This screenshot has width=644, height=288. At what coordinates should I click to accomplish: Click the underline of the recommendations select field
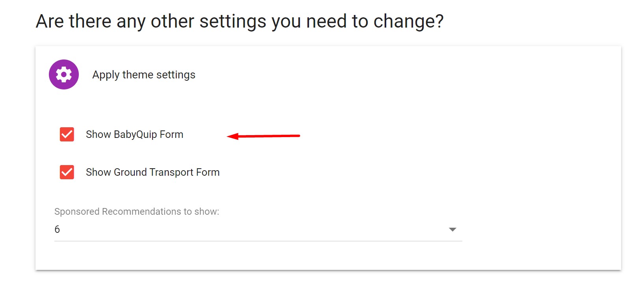tap(258, 241)
